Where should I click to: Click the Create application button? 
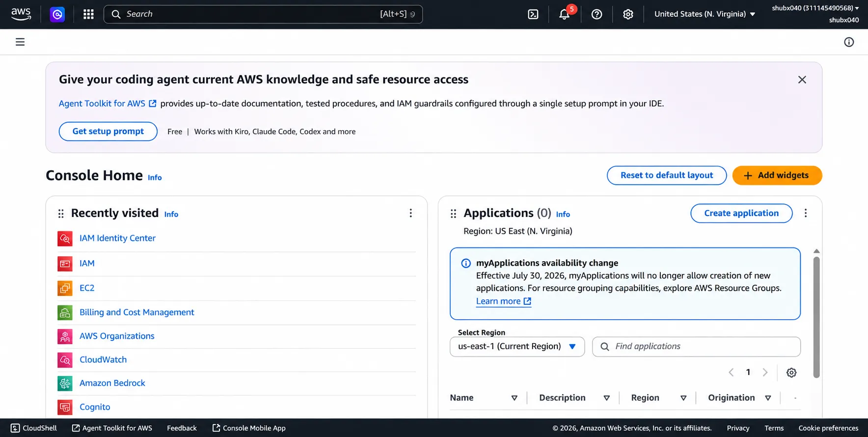[741, 213]
